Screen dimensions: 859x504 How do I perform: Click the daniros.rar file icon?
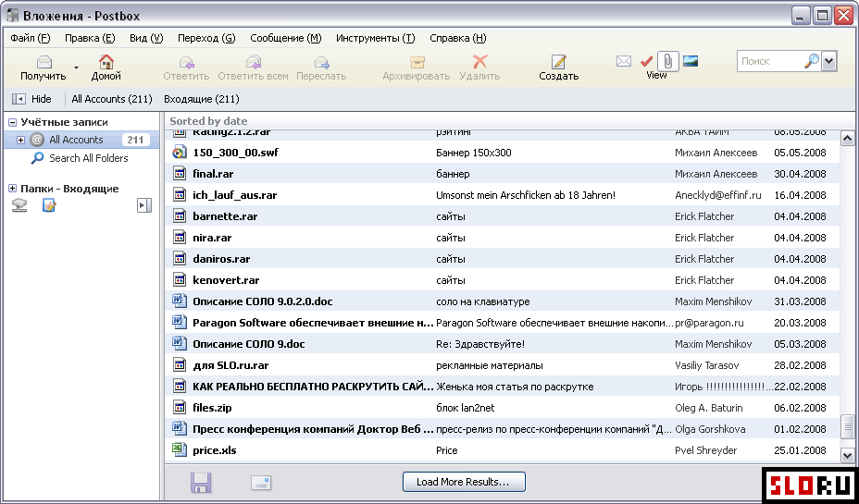pos(180,259)
